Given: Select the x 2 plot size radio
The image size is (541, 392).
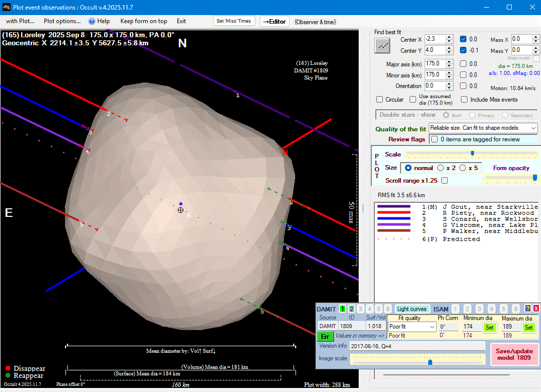Looking at the screenshot, I should pyautogui.click(x=440, y=168).
